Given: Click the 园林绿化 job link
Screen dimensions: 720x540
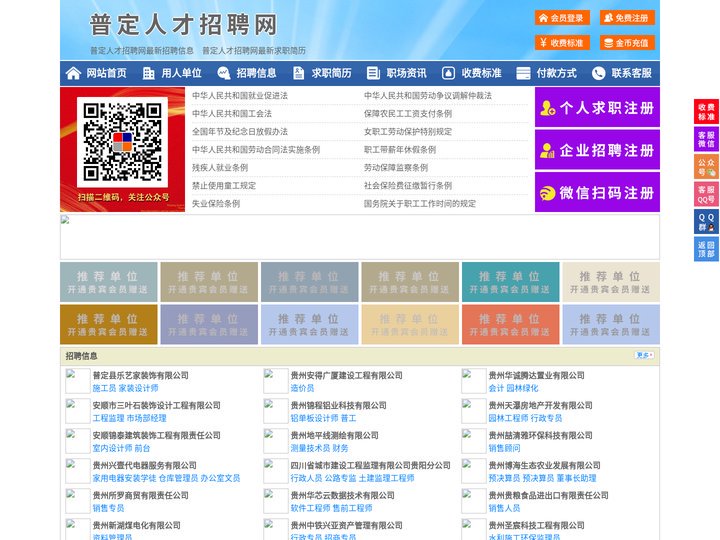Looking at the screenshot, I should click(x=522, y=388).
